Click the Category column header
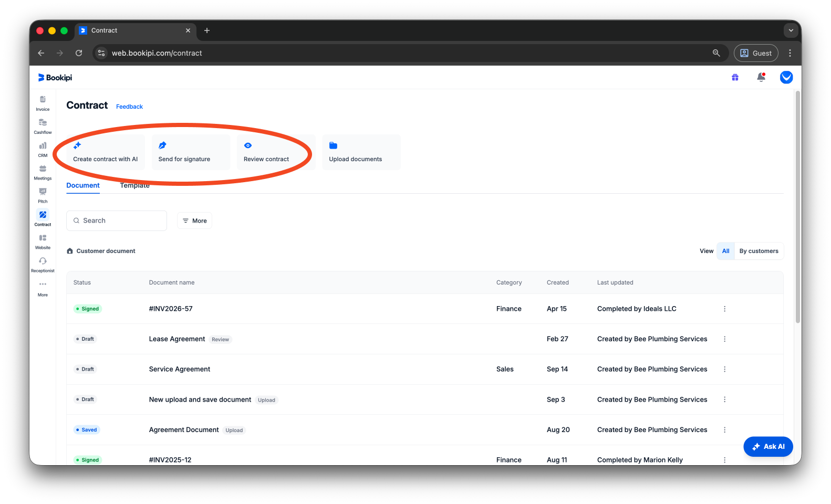831x504 pixels. (509, 282)
